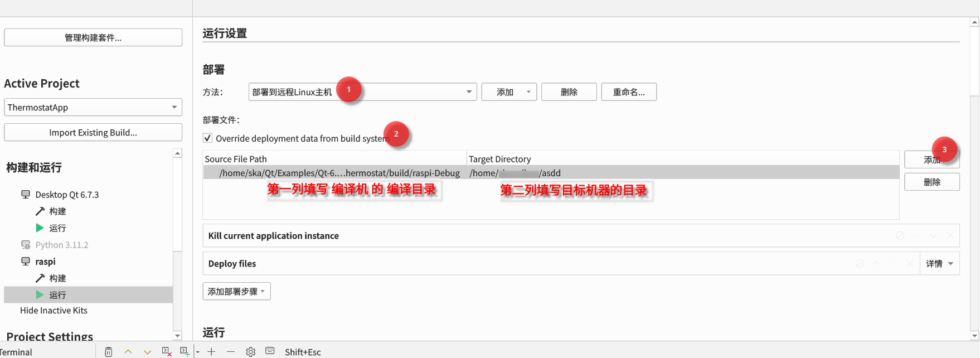Viewport: 980px width, 358px height.
Task: Open terminal settings gear icon
Action: [250, 352]
